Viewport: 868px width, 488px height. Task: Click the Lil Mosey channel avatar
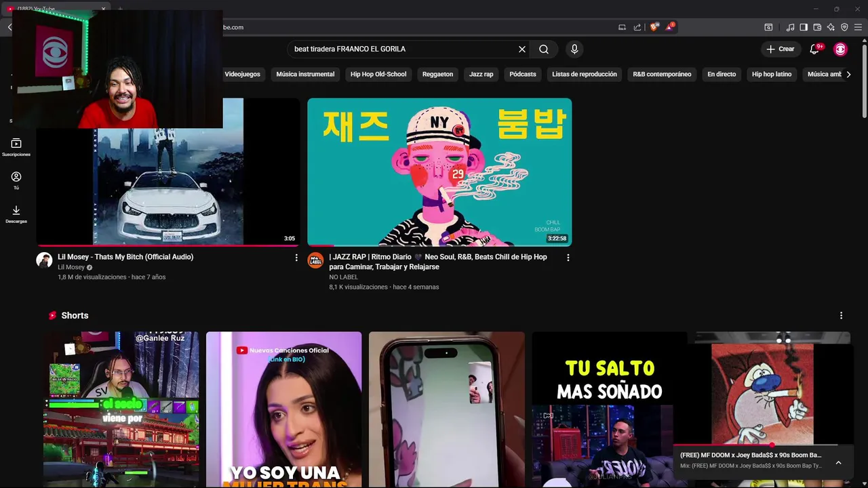point(44,260)
